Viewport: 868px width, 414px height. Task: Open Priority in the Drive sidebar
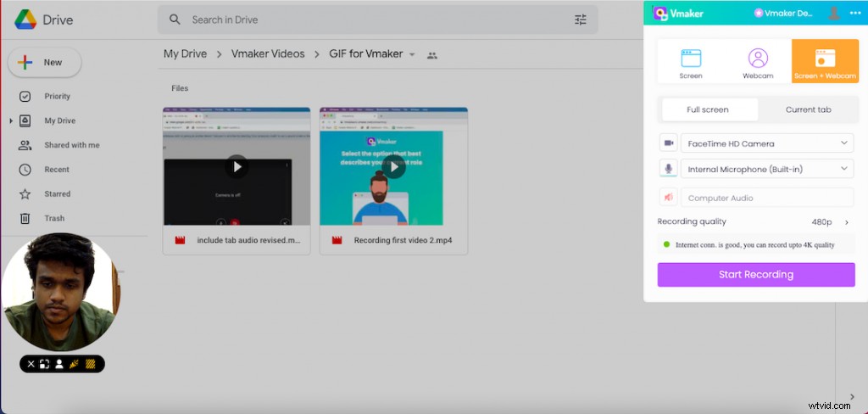[x=57, y=97]
